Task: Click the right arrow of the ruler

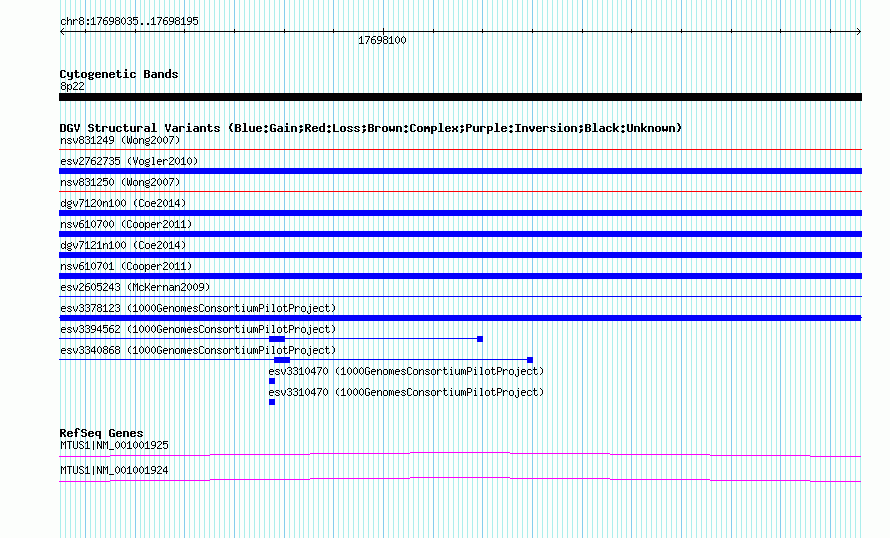Action: 859,32
